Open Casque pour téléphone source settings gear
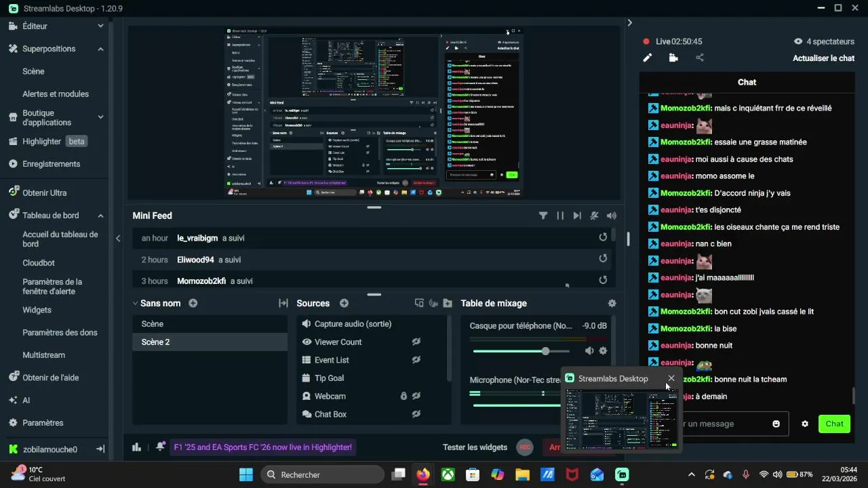 pyautogui.click(x=603, y=350)
